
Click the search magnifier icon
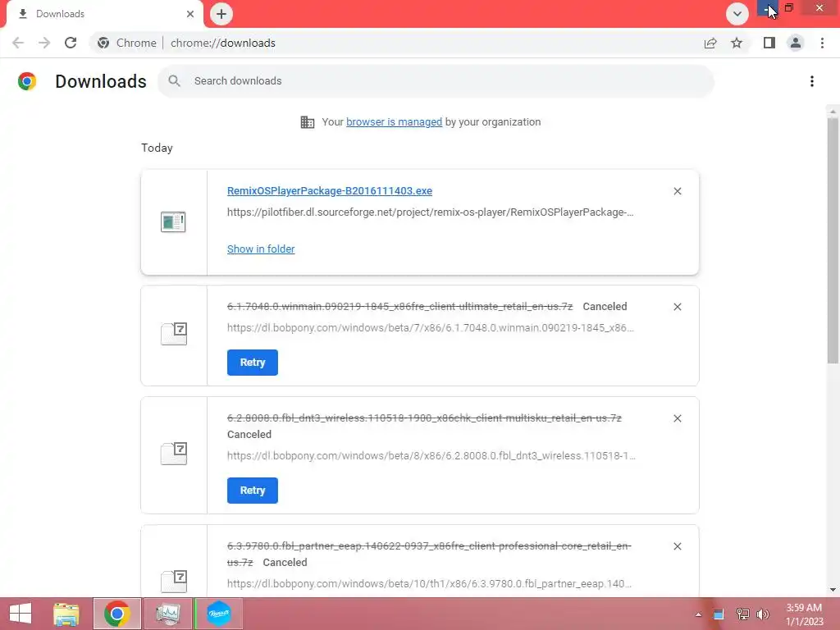click(x=174, y=81)
